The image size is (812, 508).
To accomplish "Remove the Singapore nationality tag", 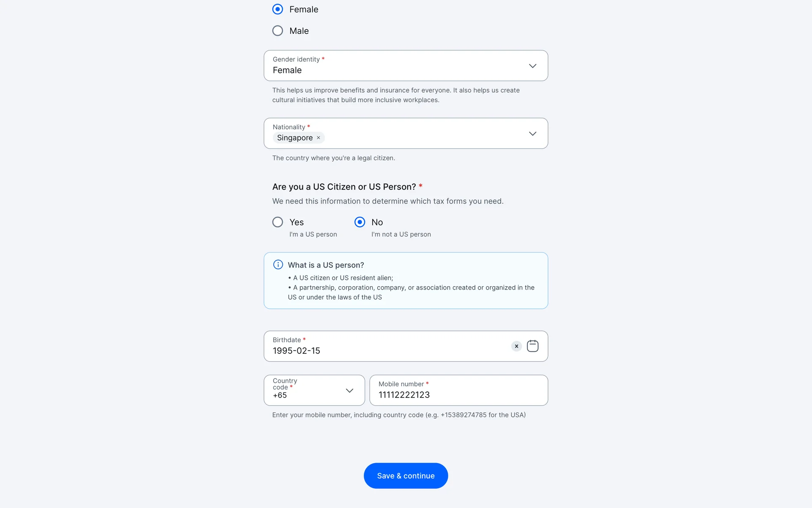I will [318, 138].
